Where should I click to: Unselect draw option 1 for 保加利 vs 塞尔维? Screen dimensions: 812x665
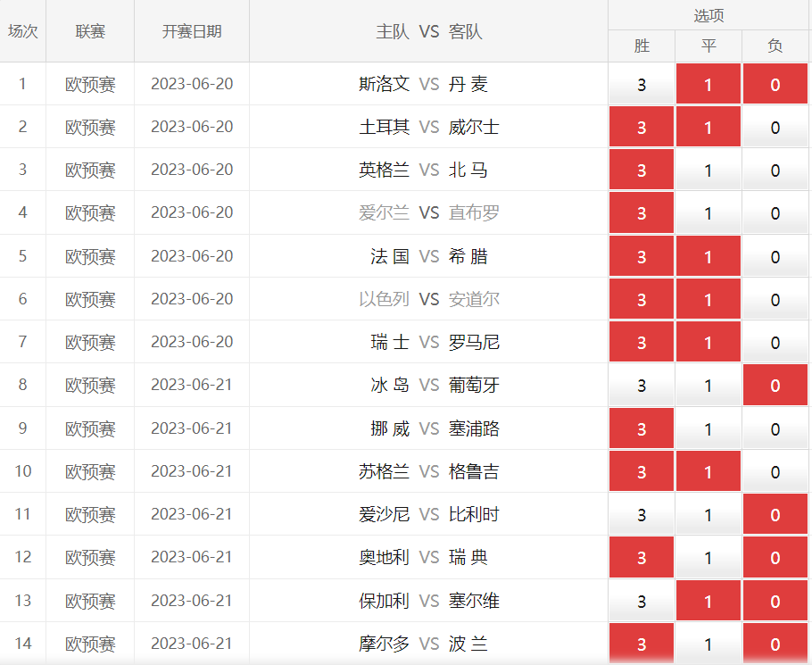click(708, 602)
